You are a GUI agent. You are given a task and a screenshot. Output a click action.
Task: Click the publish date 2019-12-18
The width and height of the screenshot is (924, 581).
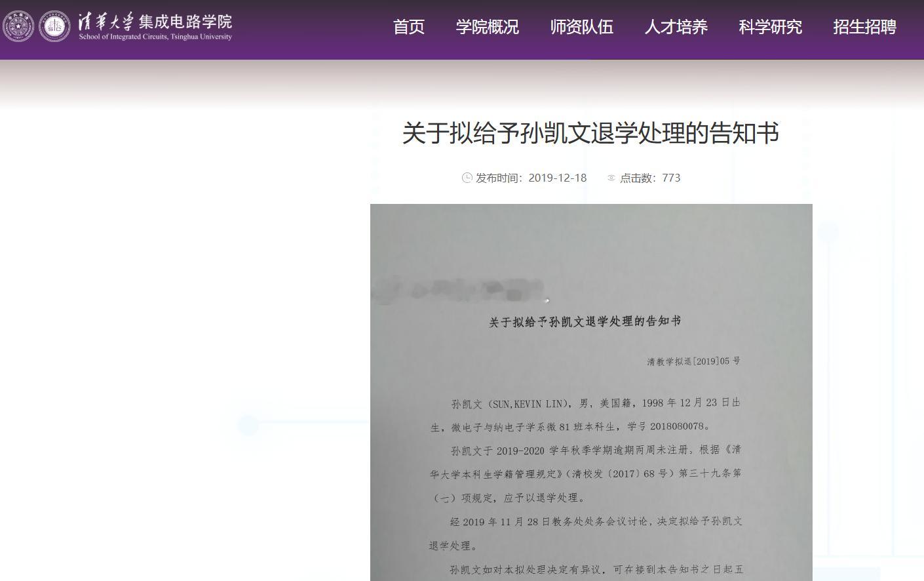click(558, 178)
